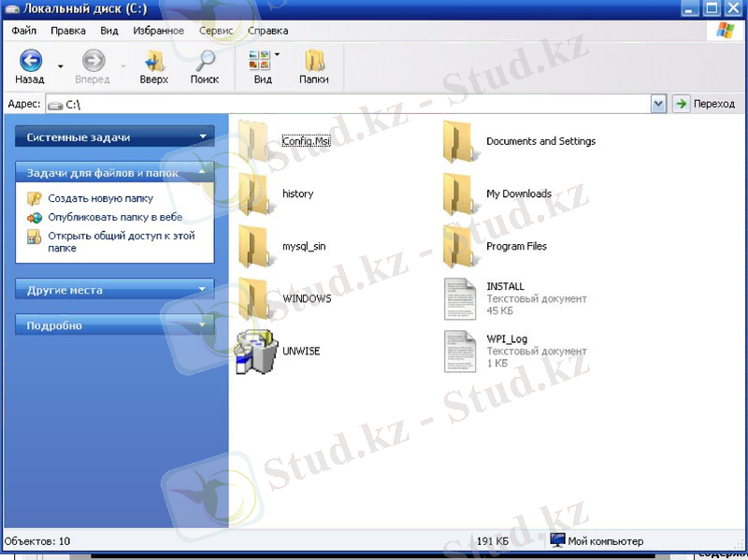Select the UNWISE uninstaller icon
Image resolution: width=748 pixels, height=560 pixels.
click(x=254, y=351)
